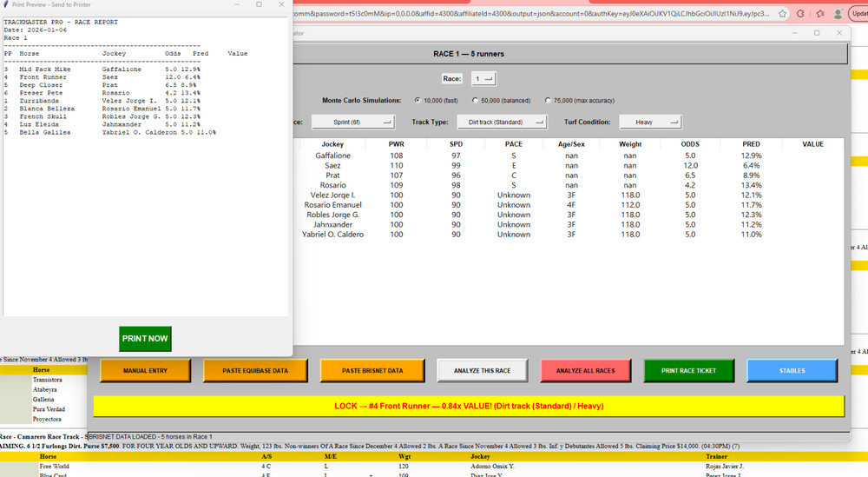Open the browser favorites icon
Screen dimensions: 868x477
click(819, 14)
